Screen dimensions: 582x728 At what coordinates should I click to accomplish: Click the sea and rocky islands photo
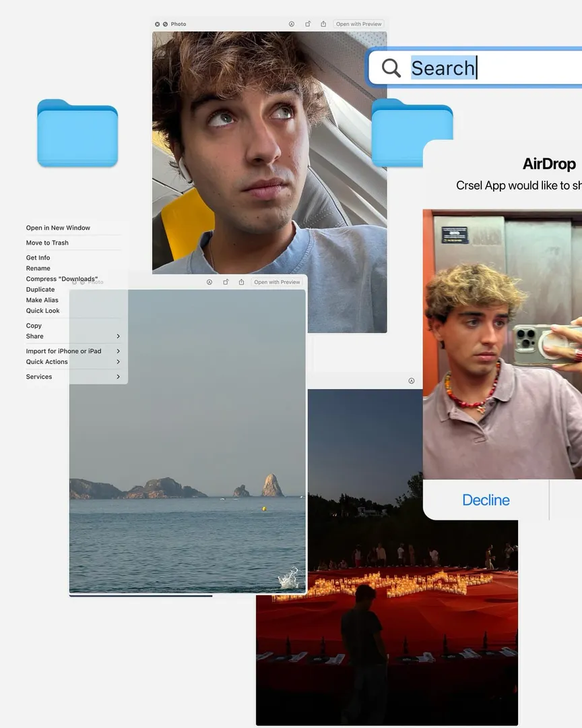[x=187, y=441]
